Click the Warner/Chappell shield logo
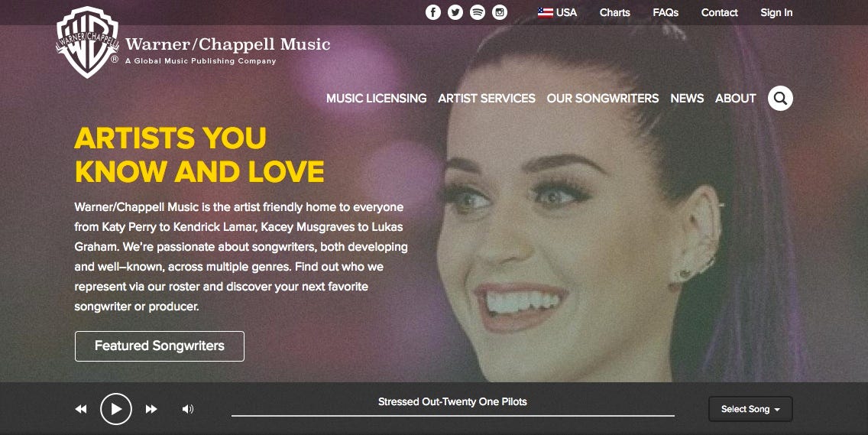The image size is (868, 435). pos(87,42)
